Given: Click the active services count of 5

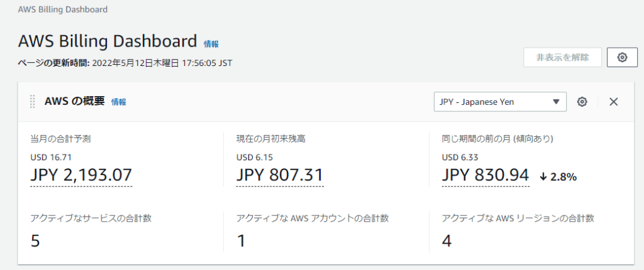Looking at the screenshot, I should (x=35, y=240).
